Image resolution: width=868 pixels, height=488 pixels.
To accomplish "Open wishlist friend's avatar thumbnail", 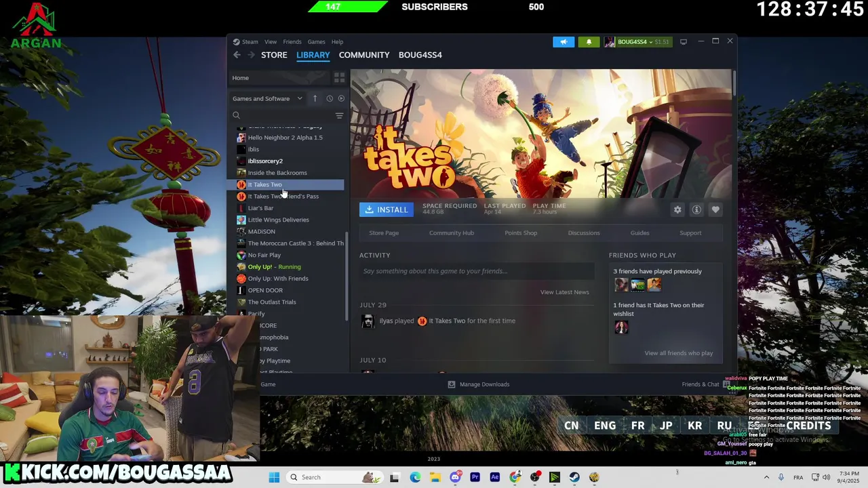I will pyautogui.click(x=621, y=327).
